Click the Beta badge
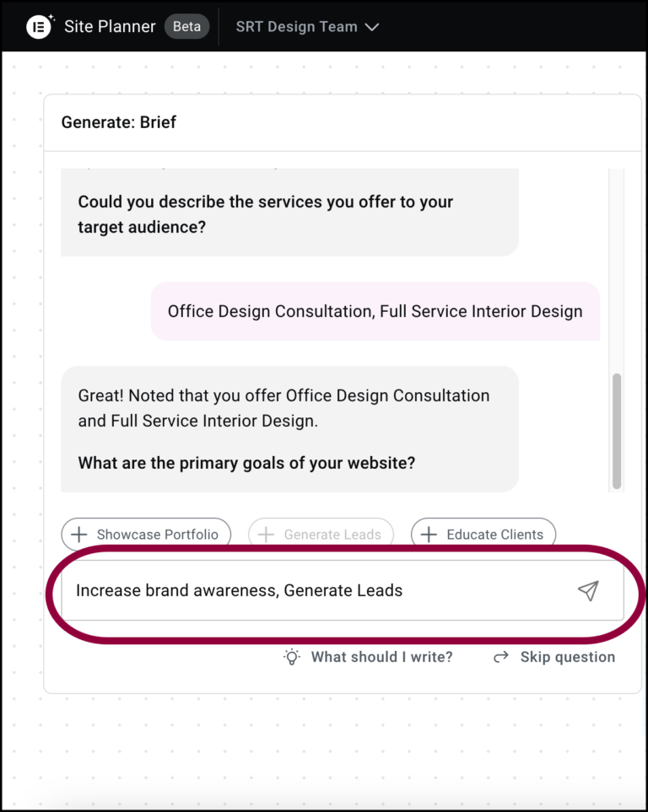Viewport: 648px width, 812px height. pyautogui.click(x=186, y=26)
